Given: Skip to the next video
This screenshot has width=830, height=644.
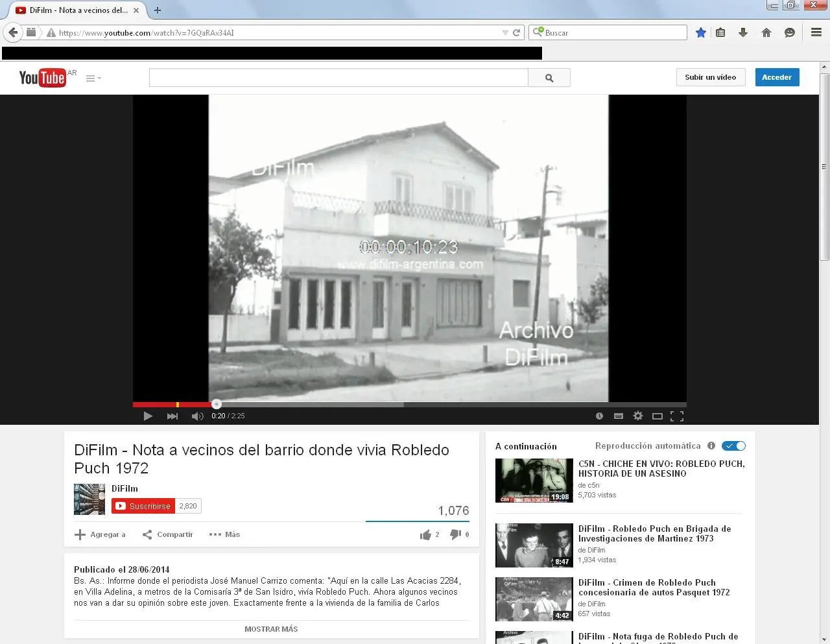Looking at the screenshot, I should (x=172, y=416).
